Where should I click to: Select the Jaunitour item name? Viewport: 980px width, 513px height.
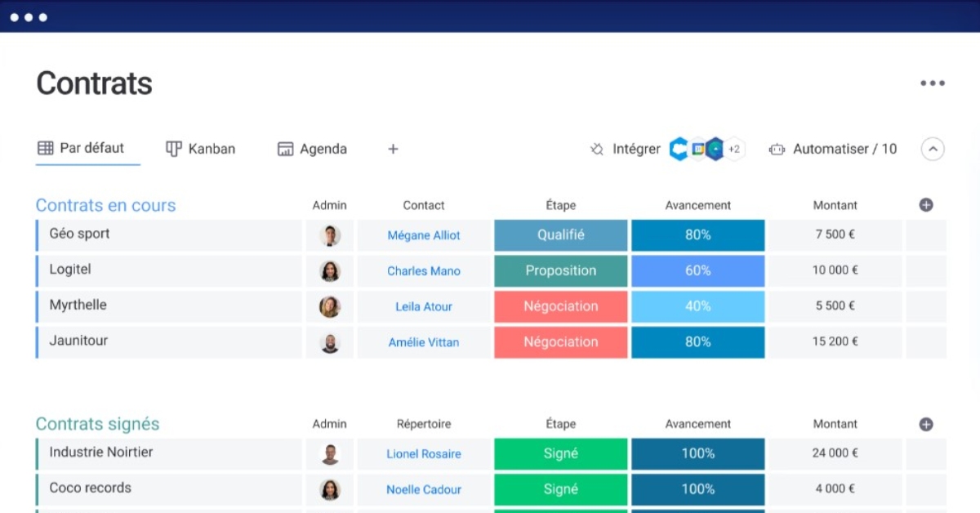pos(78,341)
